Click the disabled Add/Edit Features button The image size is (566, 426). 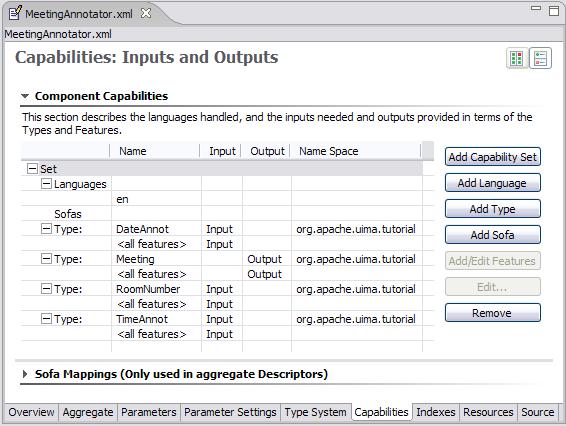coord(493,261)
